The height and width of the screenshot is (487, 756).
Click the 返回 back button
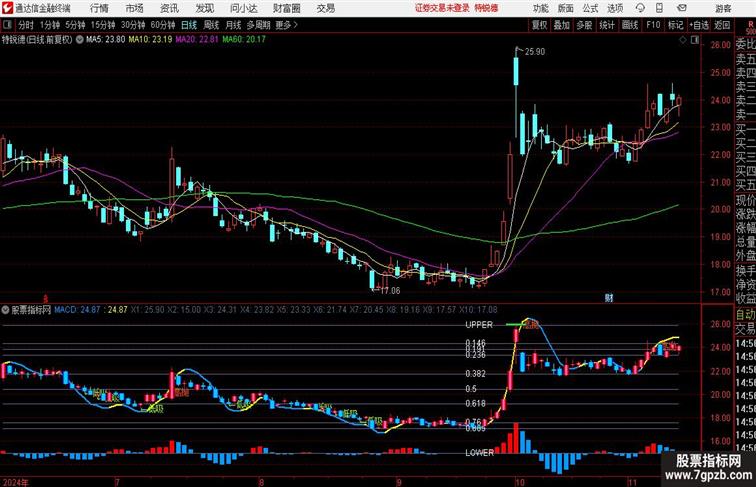point(722,25)
